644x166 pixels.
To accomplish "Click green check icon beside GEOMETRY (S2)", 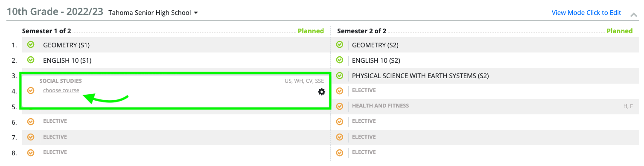I will point(340,44).
